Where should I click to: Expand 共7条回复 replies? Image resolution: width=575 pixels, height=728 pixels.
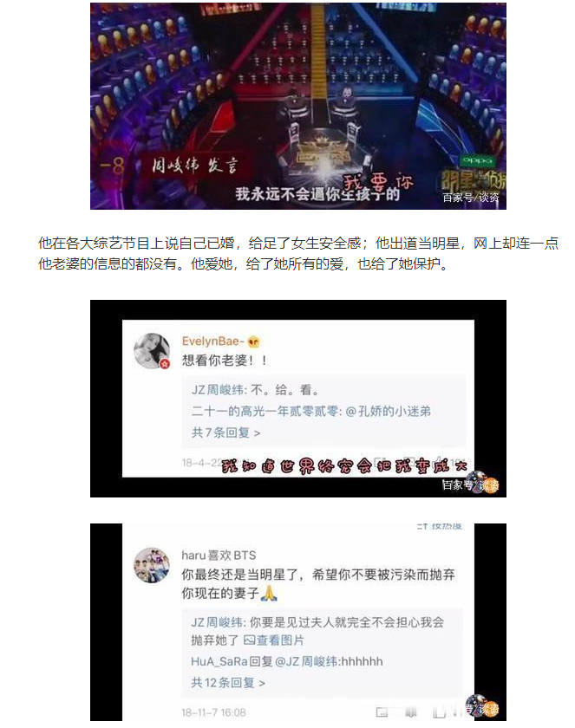[x=225, y=432]
